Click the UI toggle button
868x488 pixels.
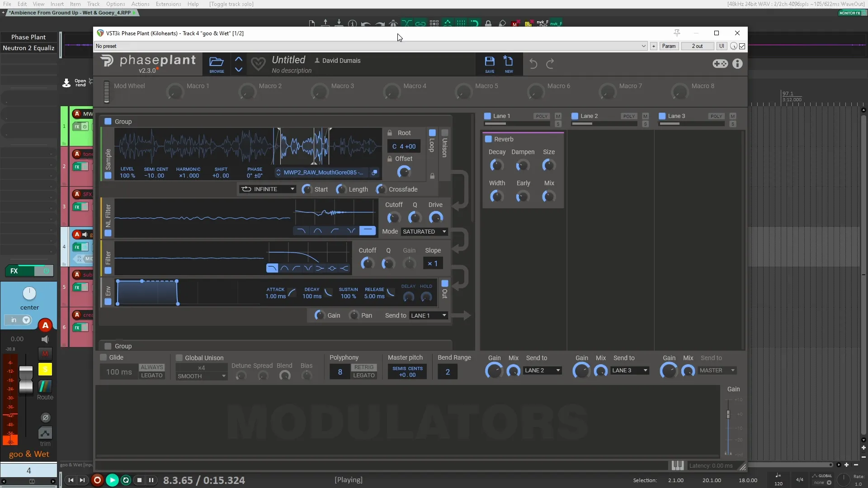[x=722, y=46]
